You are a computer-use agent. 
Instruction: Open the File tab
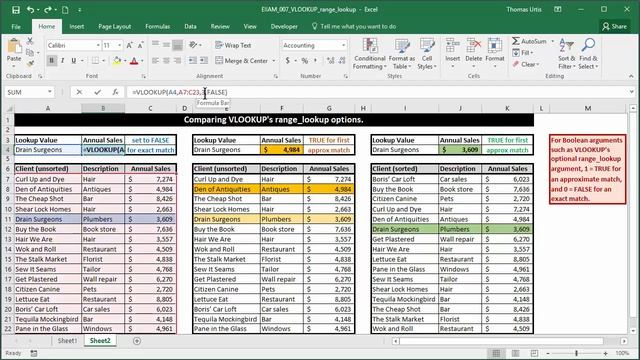point(16,27)
